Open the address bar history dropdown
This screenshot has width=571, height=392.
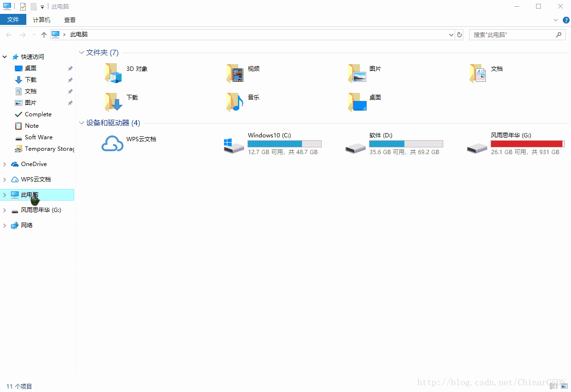(451, 34)
